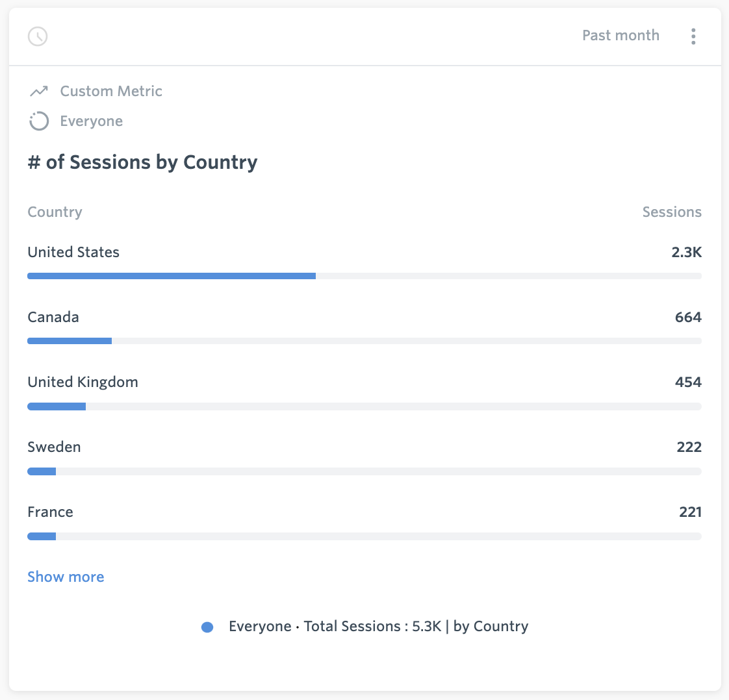Select the United Kingdom row label
The height and width of the screenshot is (700, 729).
pyautogui.click(x=83, y=382)
